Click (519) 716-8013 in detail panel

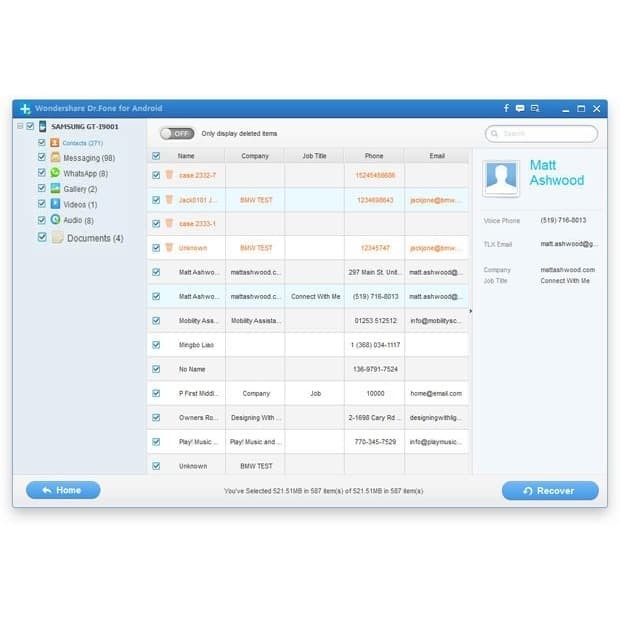563,220
